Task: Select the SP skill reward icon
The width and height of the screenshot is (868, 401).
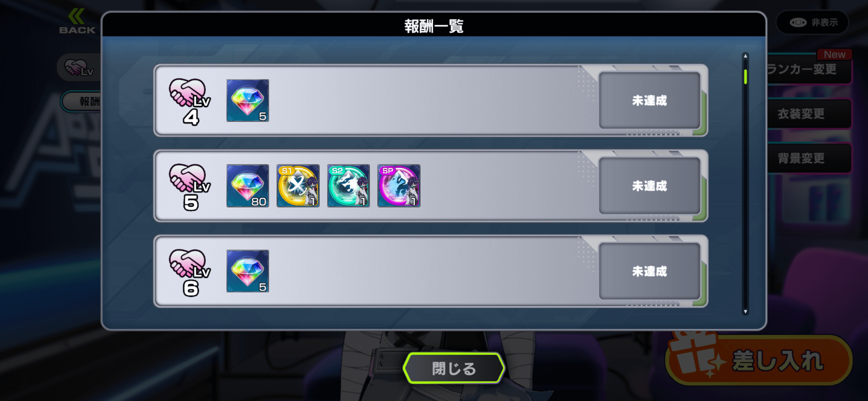Action: pos(399,186)
